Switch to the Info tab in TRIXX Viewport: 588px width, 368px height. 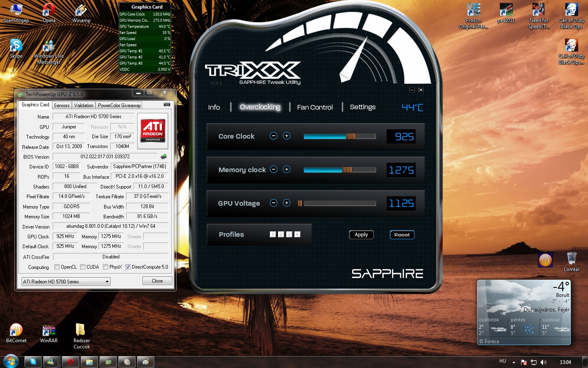(214, 107)
